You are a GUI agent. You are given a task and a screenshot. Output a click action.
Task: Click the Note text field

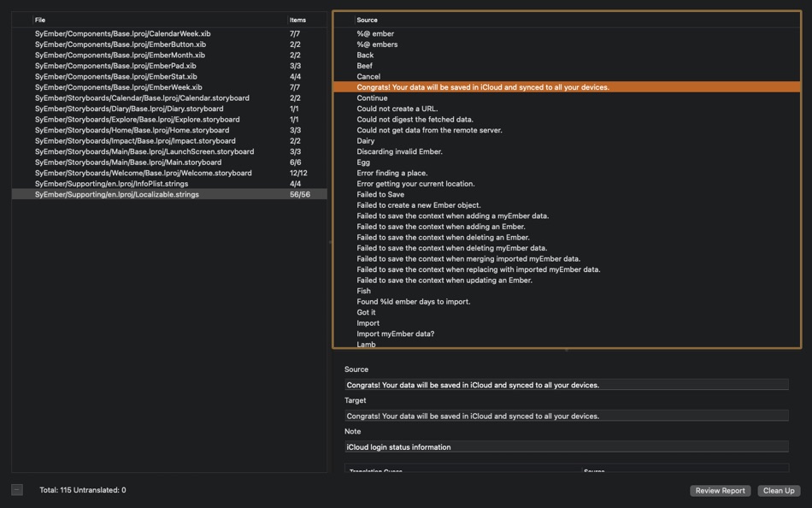tap(567, 446)
